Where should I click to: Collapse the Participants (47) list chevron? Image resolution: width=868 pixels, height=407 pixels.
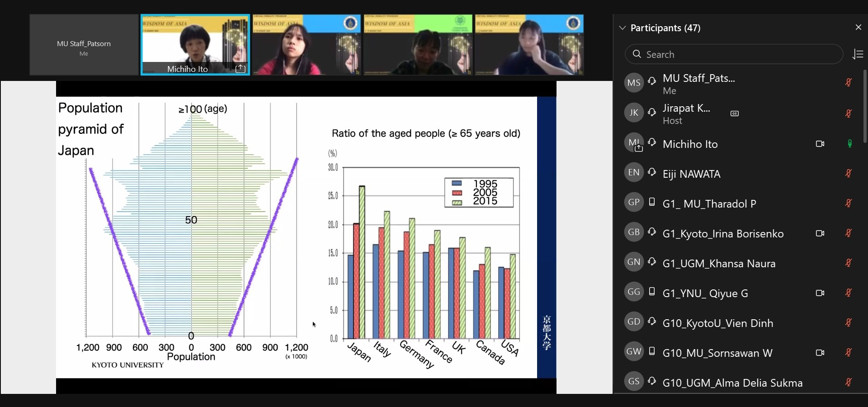(623, 28)
